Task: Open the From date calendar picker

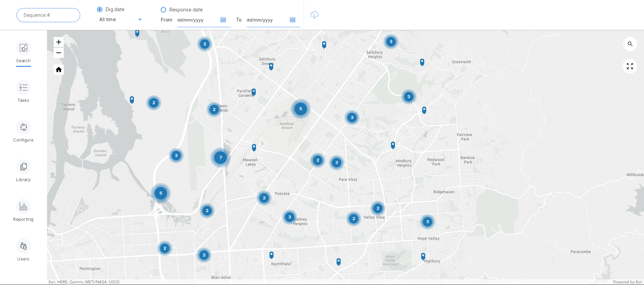Action: coord(223,20)
